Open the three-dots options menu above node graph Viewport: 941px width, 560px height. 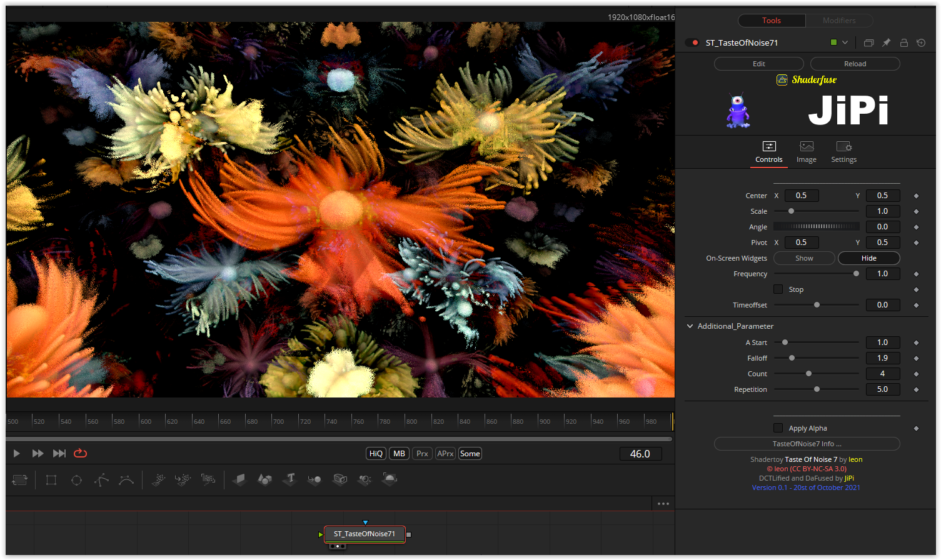click(x=663, y=504)
